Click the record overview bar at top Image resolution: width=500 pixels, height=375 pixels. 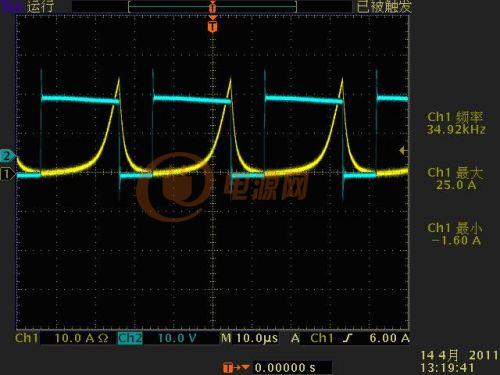tap(212, 7)
